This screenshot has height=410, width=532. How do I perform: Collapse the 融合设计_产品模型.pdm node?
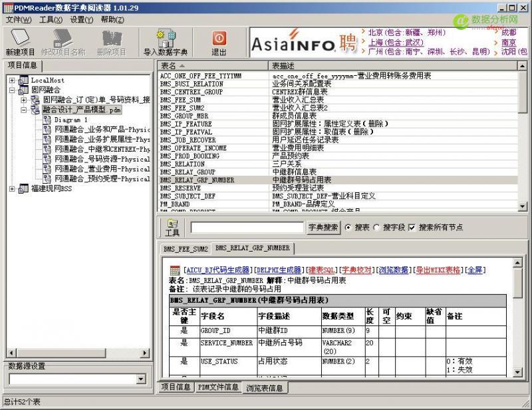(x=23, y=110)
